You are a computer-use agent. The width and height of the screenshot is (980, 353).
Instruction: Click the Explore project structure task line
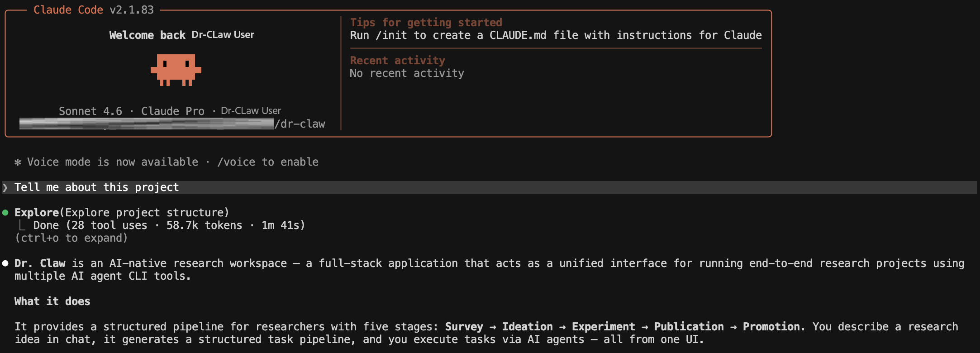pos(122,213)
